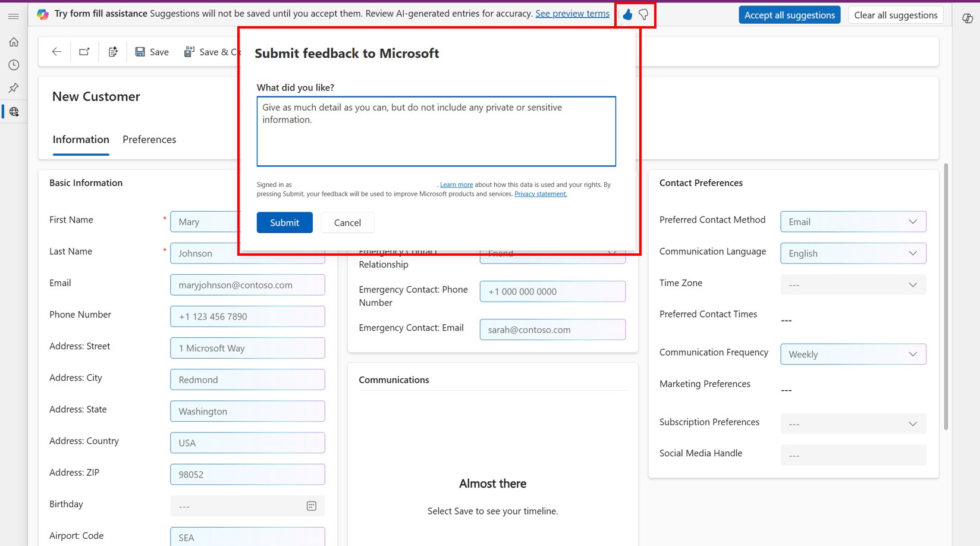Toggle the thumbs down feedback rating
980x546 pixels.
tap(643, 15)
